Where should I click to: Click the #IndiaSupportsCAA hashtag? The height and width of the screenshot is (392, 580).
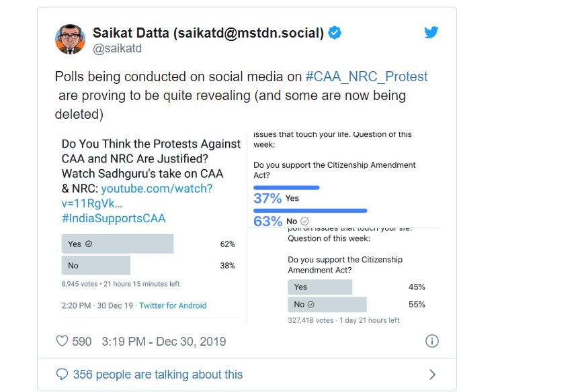[114, 218]
